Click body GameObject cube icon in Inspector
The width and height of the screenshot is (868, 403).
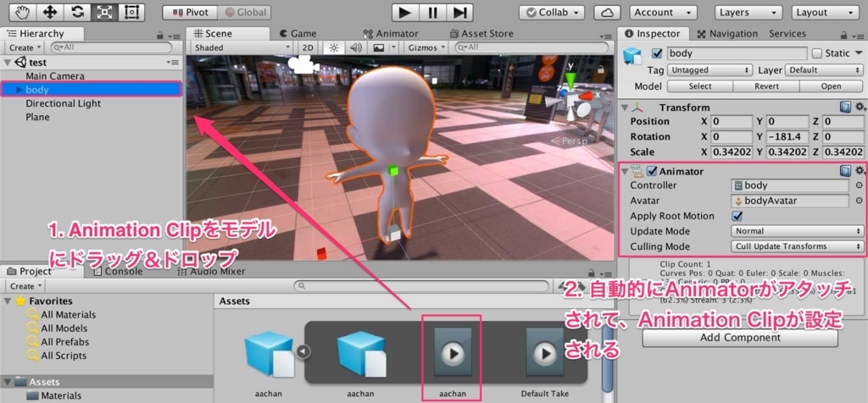[x=632, y=56]
